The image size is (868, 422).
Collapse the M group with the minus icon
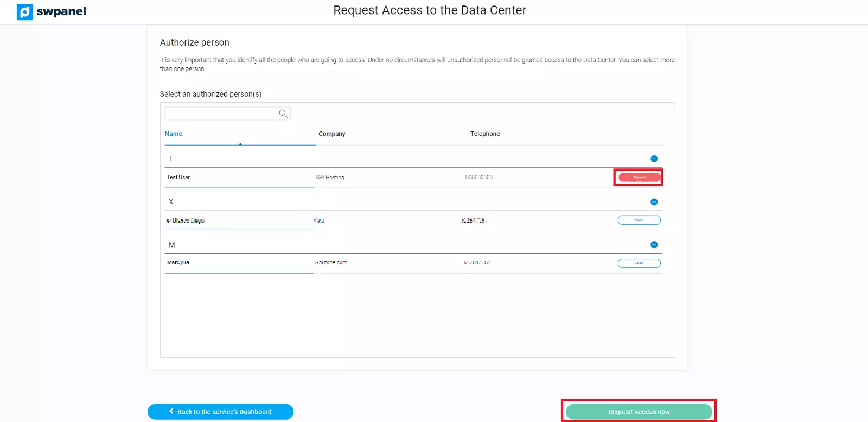[x=654, y=245]
